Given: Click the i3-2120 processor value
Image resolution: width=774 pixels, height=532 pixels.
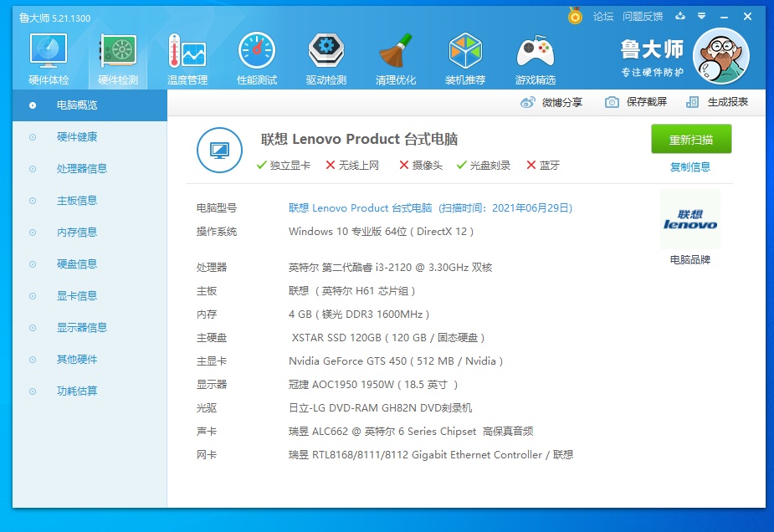Looking at the screenshot, I should click(391, 268).
